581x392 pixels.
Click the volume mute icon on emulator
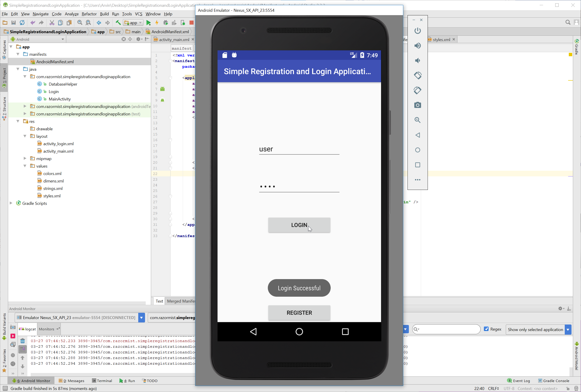(x=417, y=60)
